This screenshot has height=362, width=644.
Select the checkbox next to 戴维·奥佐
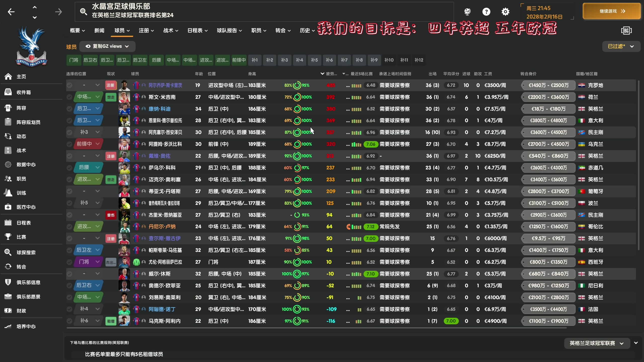(69, 156)
